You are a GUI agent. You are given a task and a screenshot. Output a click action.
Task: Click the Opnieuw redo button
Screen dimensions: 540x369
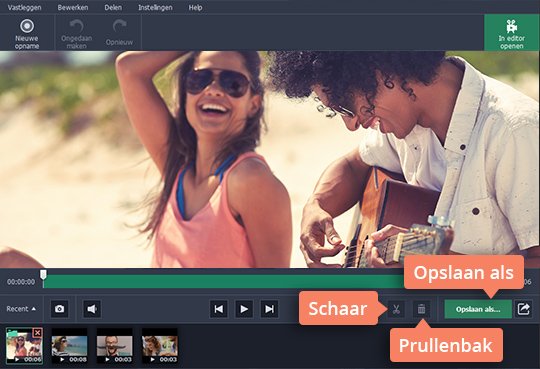[x=119, y=33]
